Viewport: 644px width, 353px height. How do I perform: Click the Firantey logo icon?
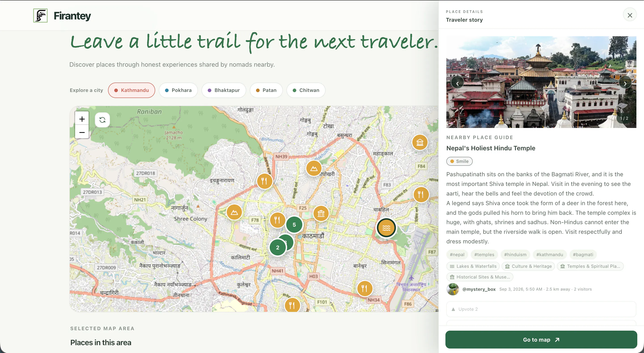pyautogui.click(x=40, y=15)
